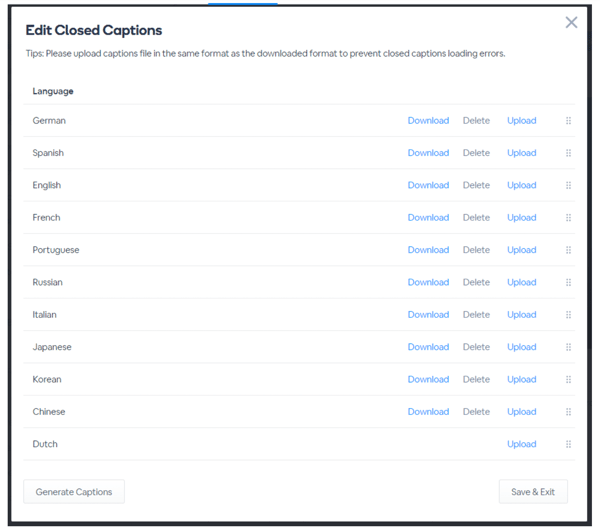Upload a captions file for Dutch
Image resolution: width=600 pixels, height=532 pixels.
tap(522, 444)
